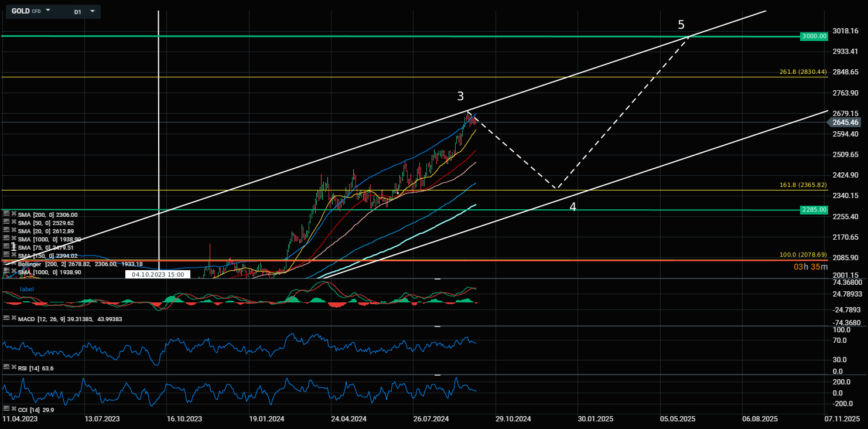Open settings for the CCI [14] indicator
This screenshot has width=868, height=429.
coord(6,408)
